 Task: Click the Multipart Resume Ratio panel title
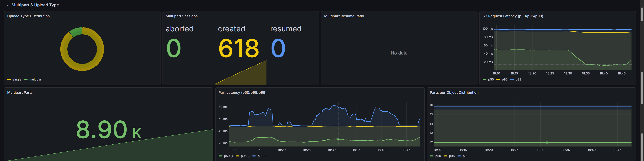click(344, 16)
